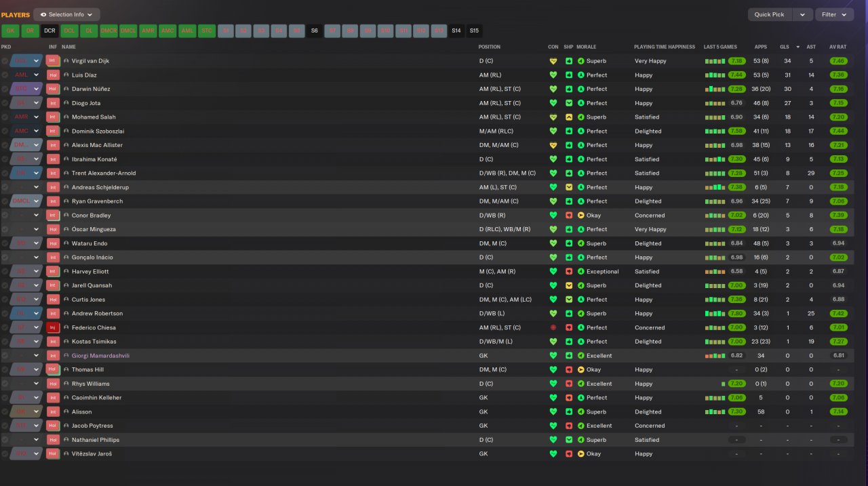The height and width of the screenshot is (486, 868).
Task: Click the person icon beside Darwin Núñez
Action: click(x=66, y=89)
